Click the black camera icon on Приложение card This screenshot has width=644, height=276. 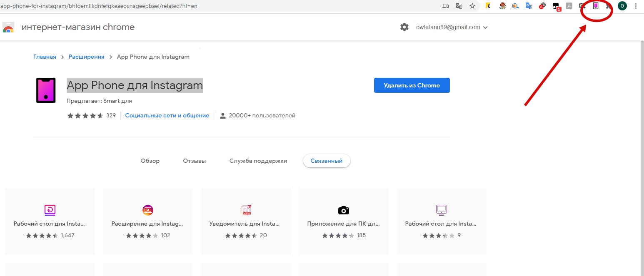[344, 210]
